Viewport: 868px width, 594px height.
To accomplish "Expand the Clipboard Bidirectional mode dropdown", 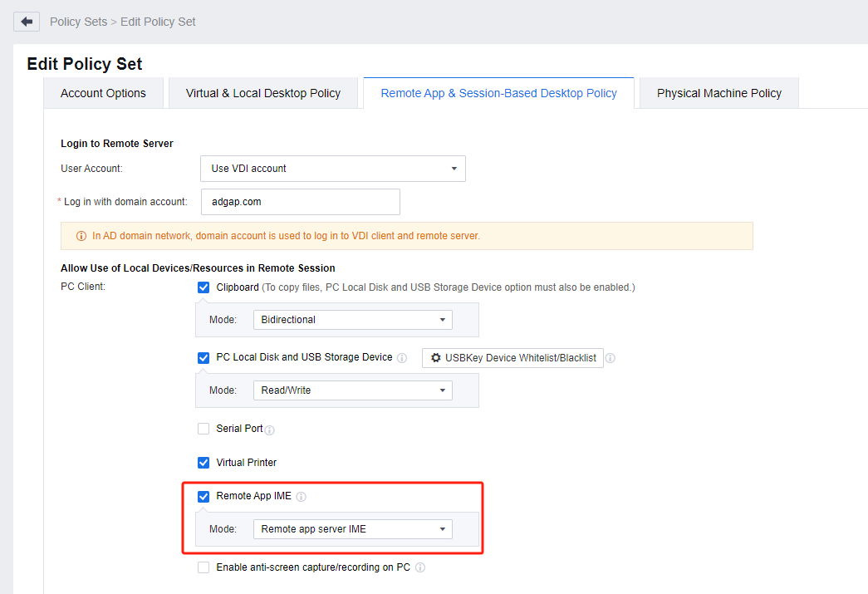I will tap(352, 320).
